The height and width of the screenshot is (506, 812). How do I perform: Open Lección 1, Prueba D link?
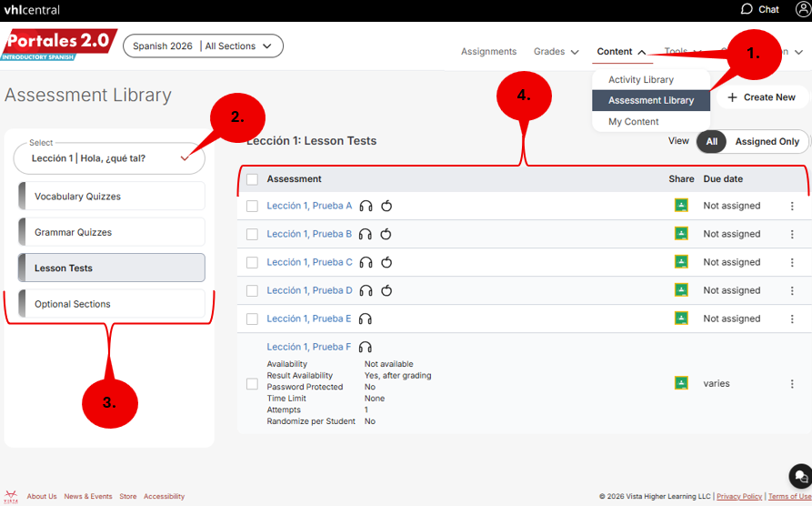coord(309,290)
